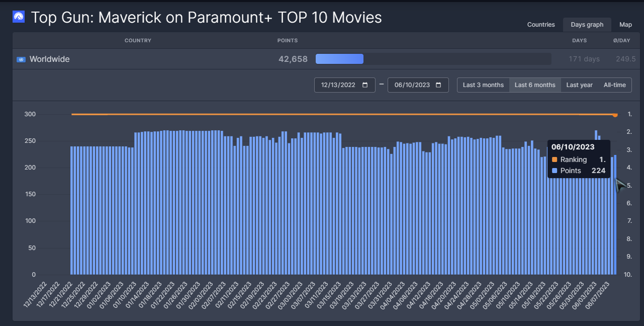Select the Worldwide country name
The width and height of the screenshot is (644, 326).
[x=50, y=59]
